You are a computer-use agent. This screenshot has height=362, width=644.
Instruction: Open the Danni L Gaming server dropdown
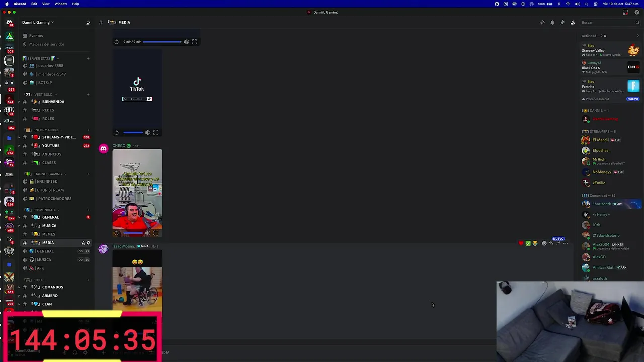coord(38,22)
